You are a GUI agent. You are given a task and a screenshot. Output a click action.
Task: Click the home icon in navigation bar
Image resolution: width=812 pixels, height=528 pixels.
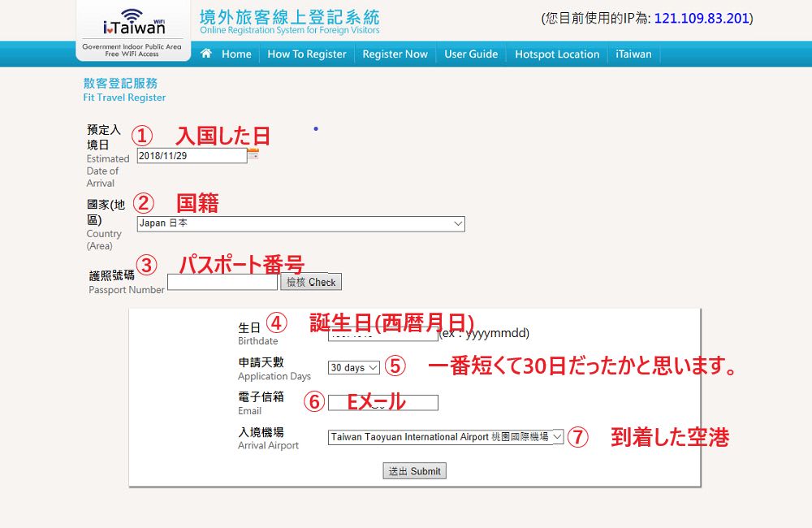click(206, 54)
